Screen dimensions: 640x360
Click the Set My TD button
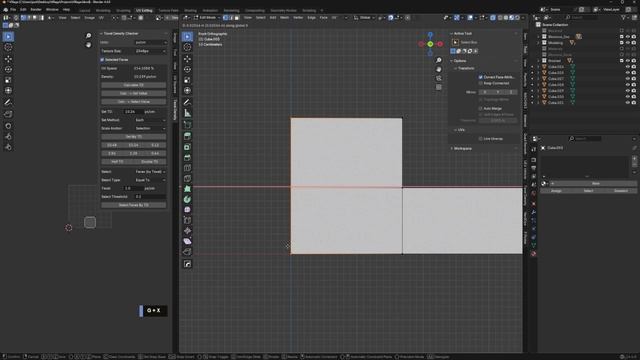coord(133,137)
